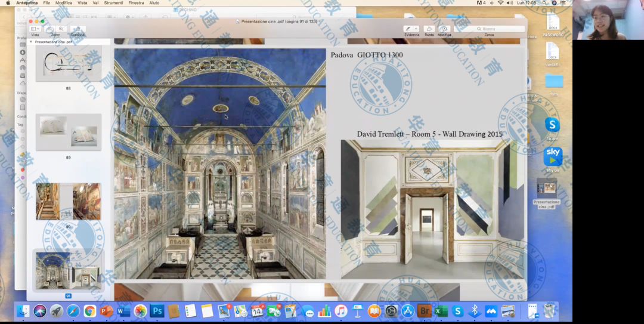Open Microsoft Word from the dock
Image resolution: width=644 pixels, height=324 pixels.
(x=123, y=311)
